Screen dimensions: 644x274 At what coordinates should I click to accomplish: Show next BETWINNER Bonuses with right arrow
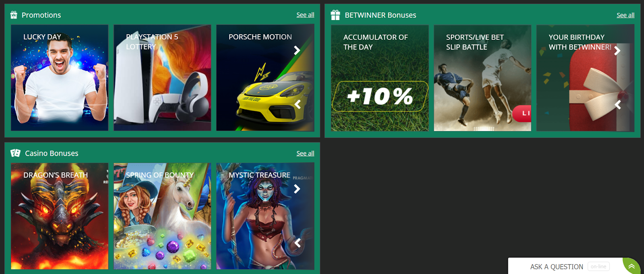click(617, 51)
